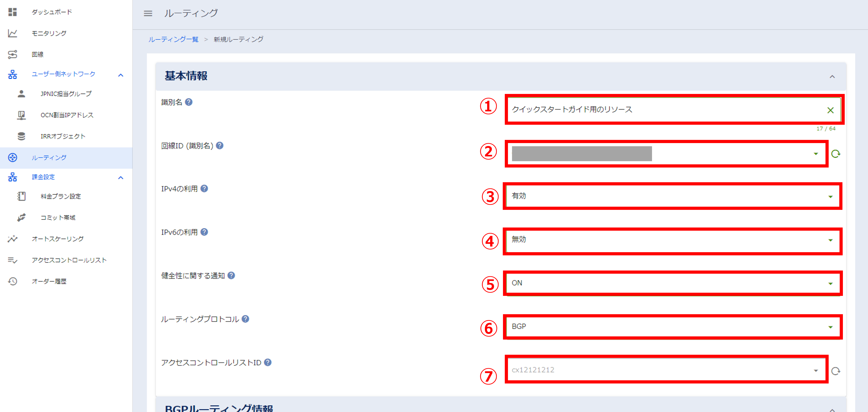Click refresh icon beside アクセスコントロールリストID dropdown
868x412 pixels.
(835, 371)
